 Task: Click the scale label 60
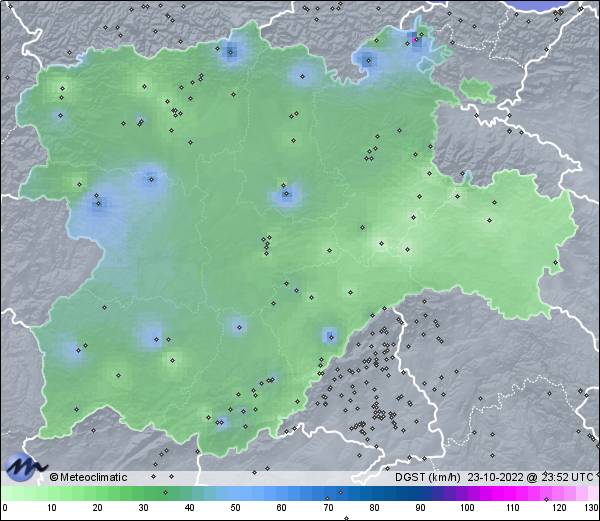(x=281, y=508)
